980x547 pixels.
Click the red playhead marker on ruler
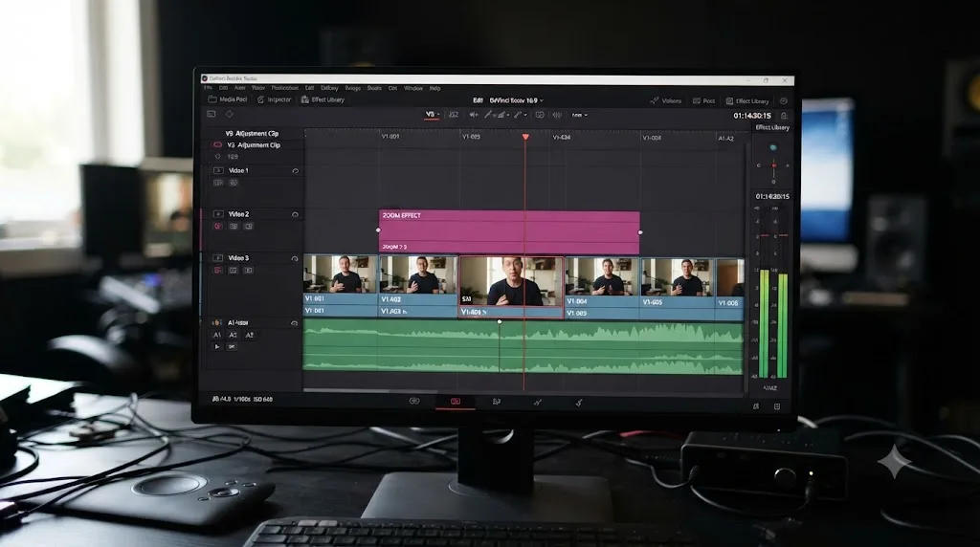(x=525, y=137)
